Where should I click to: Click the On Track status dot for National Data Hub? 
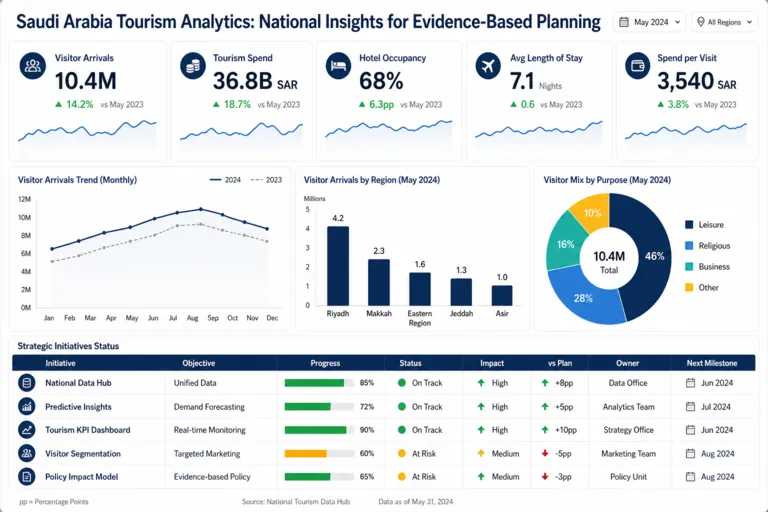pos(402,383)
